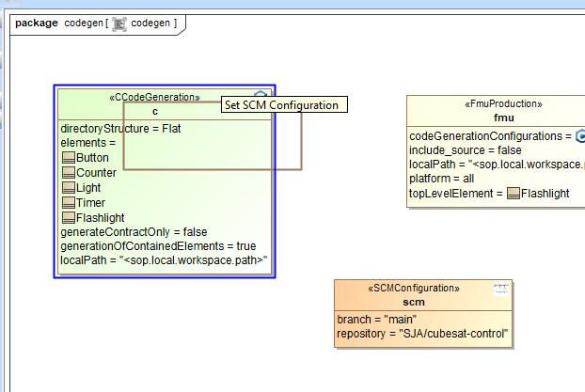The height and width of the screenshot is (392, 585).
Task: Click the Timer element name text
Action: [x=90, y=202]
